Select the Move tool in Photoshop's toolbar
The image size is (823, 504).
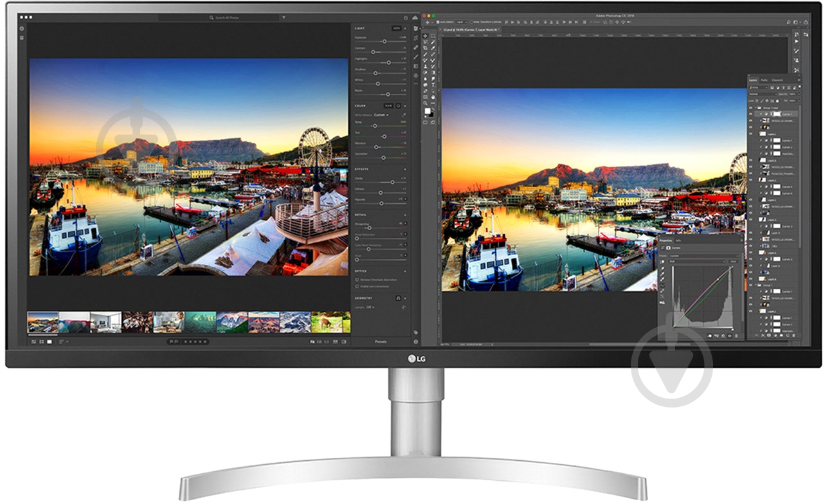click(x=425, y=37)
